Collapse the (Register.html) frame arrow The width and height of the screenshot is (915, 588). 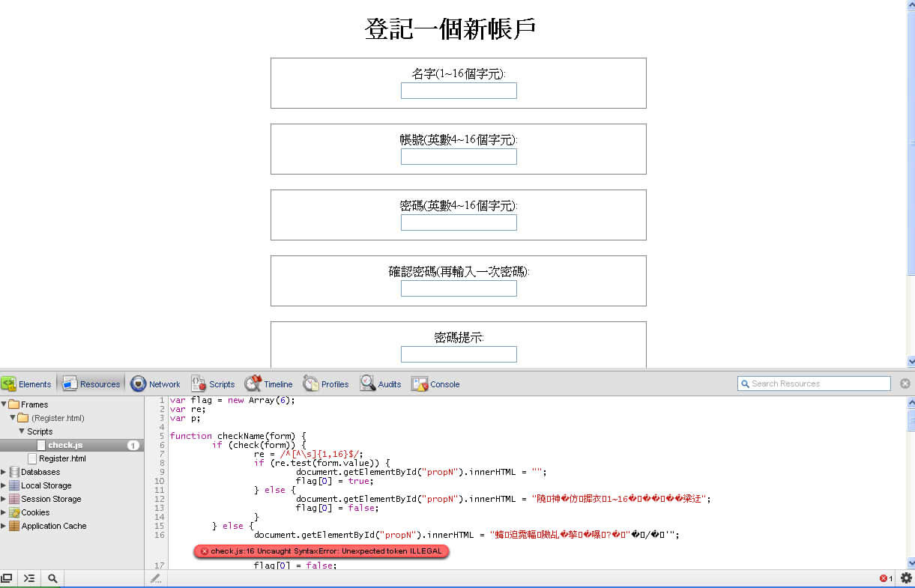13,418
